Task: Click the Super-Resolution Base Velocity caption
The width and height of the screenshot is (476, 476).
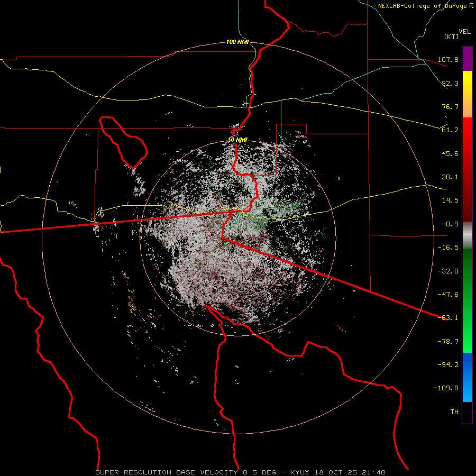Action: click(x=241, y=472)
